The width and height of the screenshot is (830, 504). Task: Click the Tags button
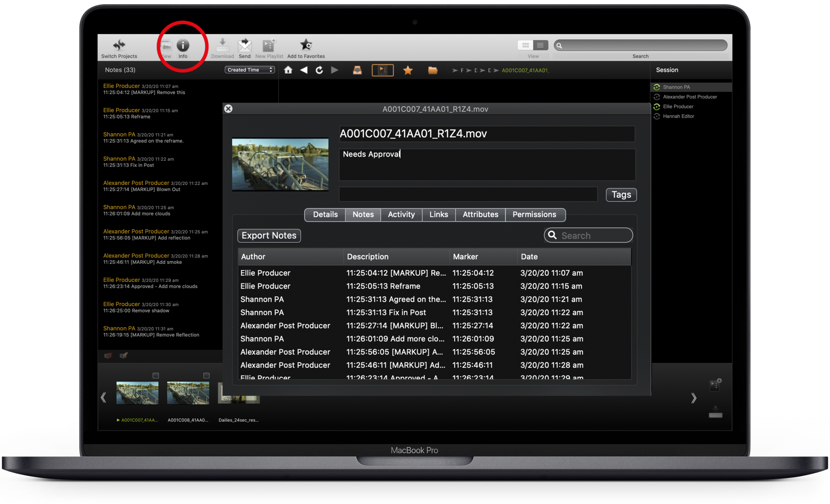click(x=621, y=195)
